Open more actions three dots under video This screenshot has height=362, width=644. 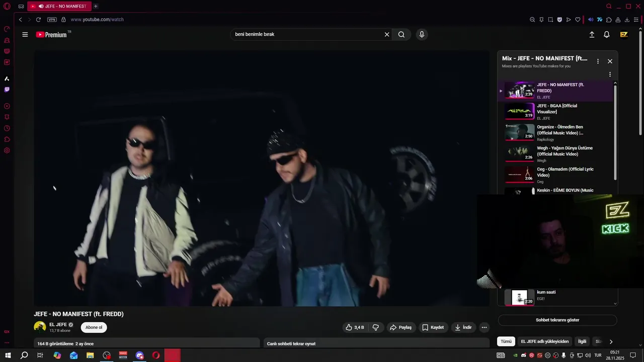tap(484, 327)
